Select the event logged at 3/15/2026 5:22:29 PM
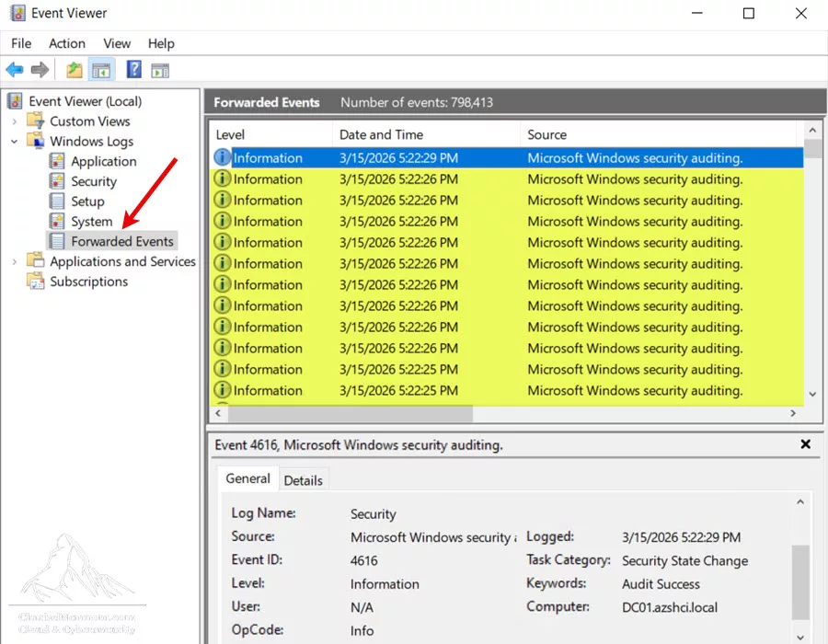 click(x=507, y=158)
